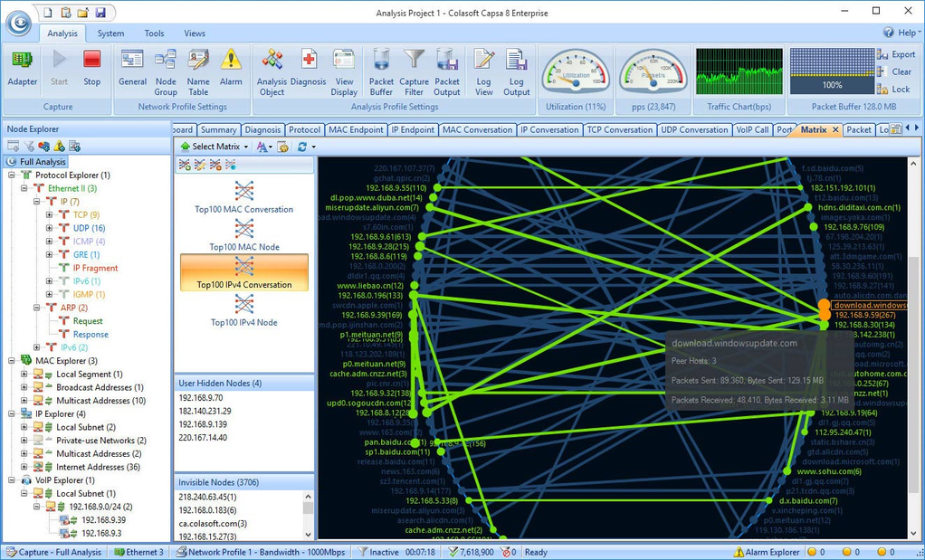Select Top100 MAC Conversation matrix
925x560 pixels.
(x=243, y=196)
